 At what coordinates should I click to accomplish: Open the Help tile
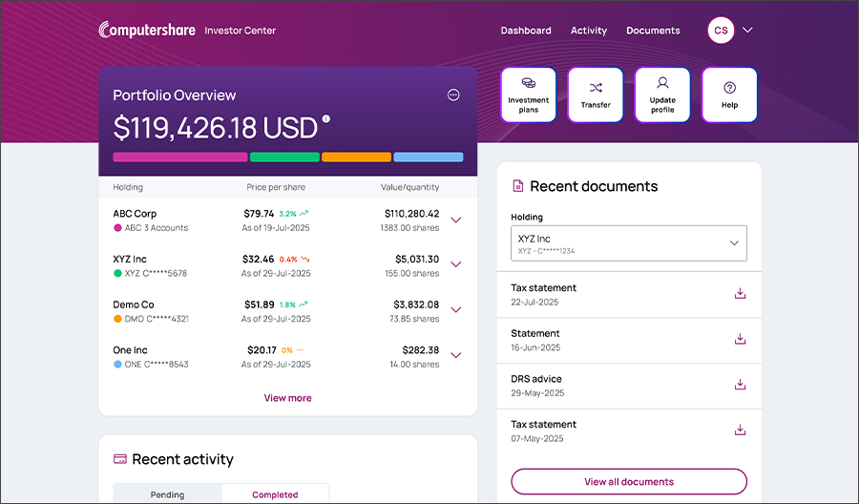729,95
